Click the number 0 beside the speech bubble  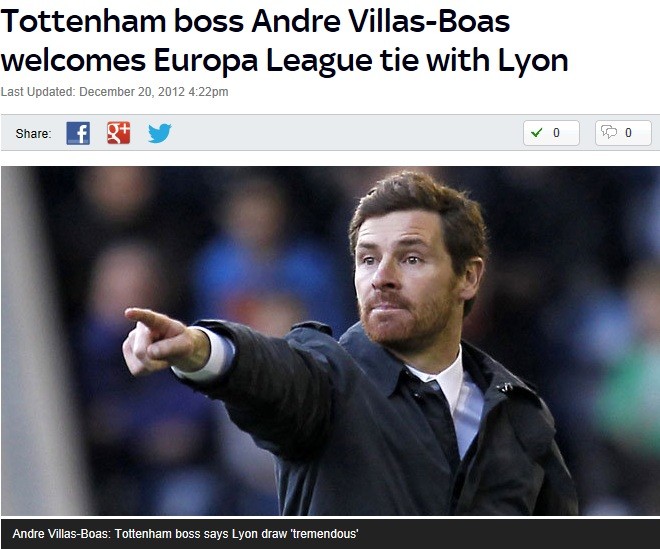(x=628, y=133)
